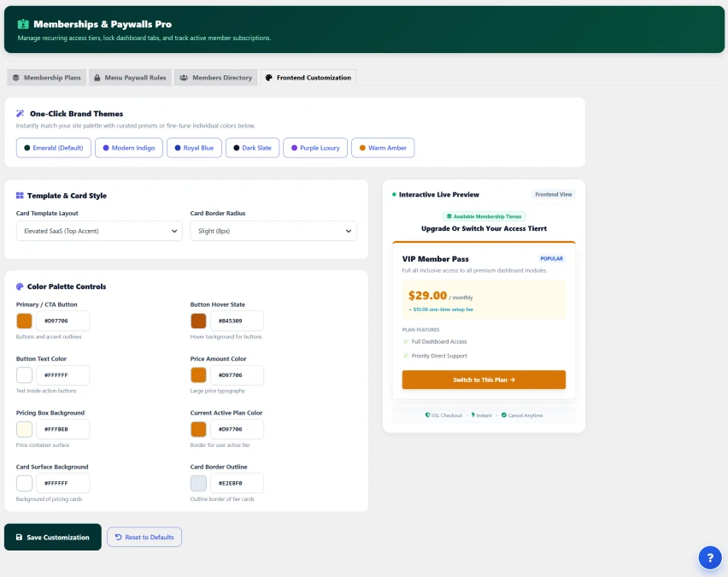Click the undo arrow icon in Reset to Defaults

click(119, 537)
